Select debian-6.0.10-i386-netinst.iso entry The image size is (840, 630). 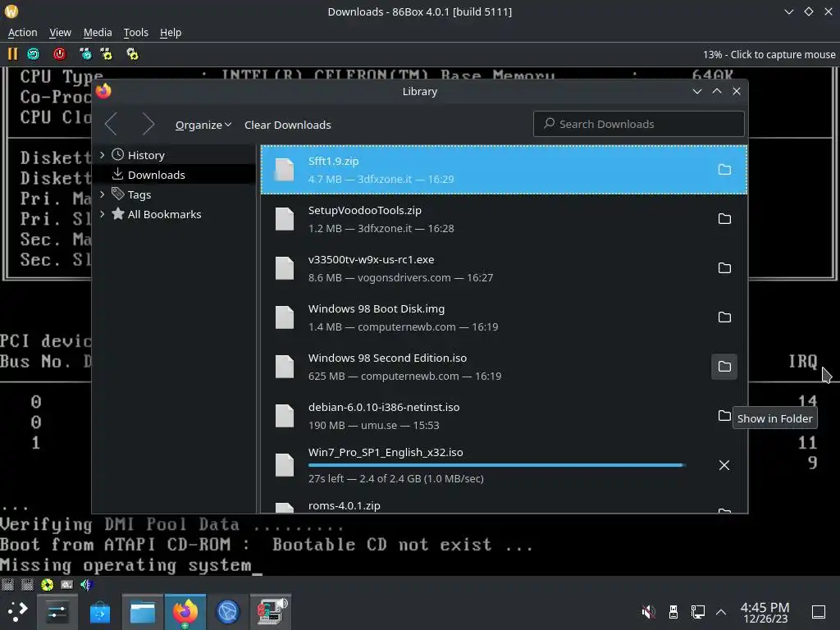tap(504, 416)
